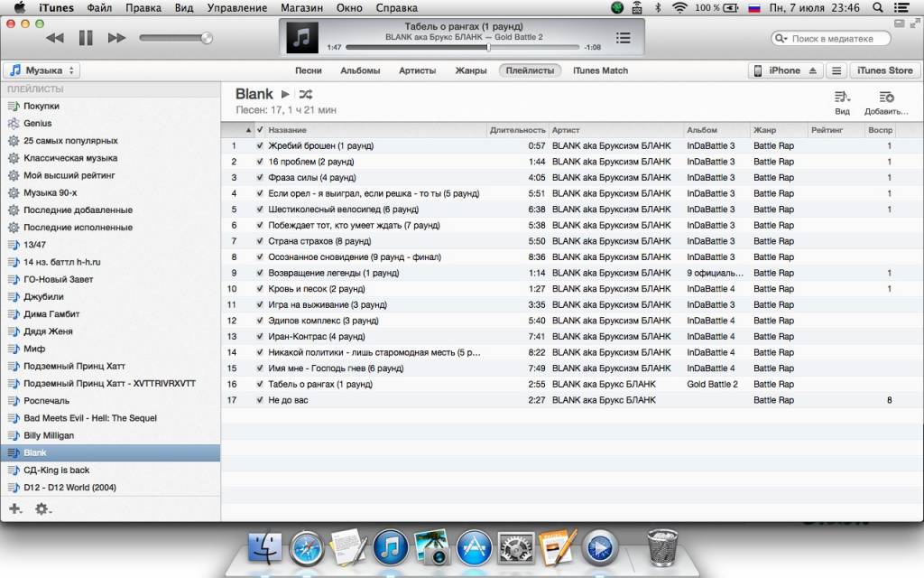Click the playback progress bar playhead

click(488, 47)
